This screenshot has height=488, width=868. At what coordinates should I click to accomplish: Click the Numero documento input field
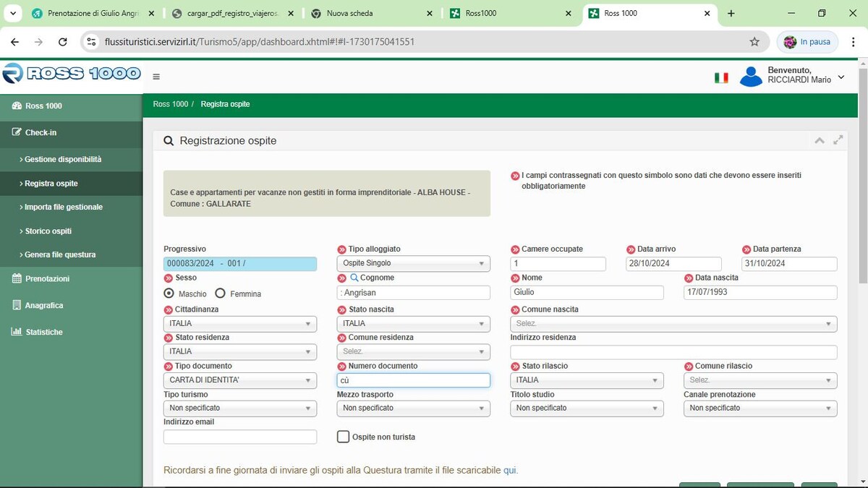(x=413, y=380)
